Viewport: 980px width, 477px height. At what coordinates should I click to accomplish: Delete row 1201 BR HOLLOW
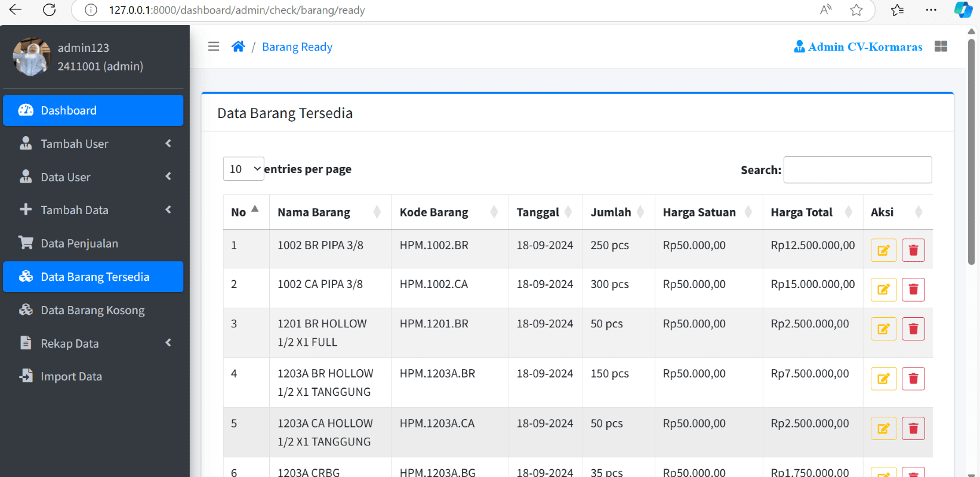tap(913, 329)
